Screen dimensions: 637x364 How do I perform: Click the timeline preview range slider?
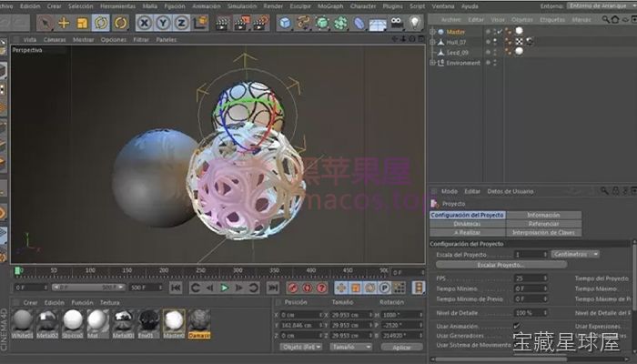(x=88, y=288)
